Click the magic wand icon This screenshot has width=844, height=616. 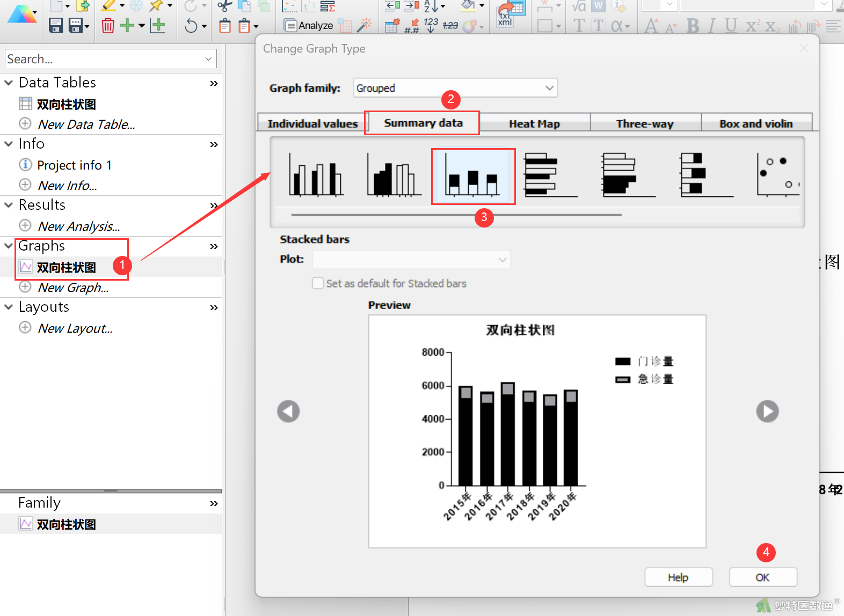(365, 25)
